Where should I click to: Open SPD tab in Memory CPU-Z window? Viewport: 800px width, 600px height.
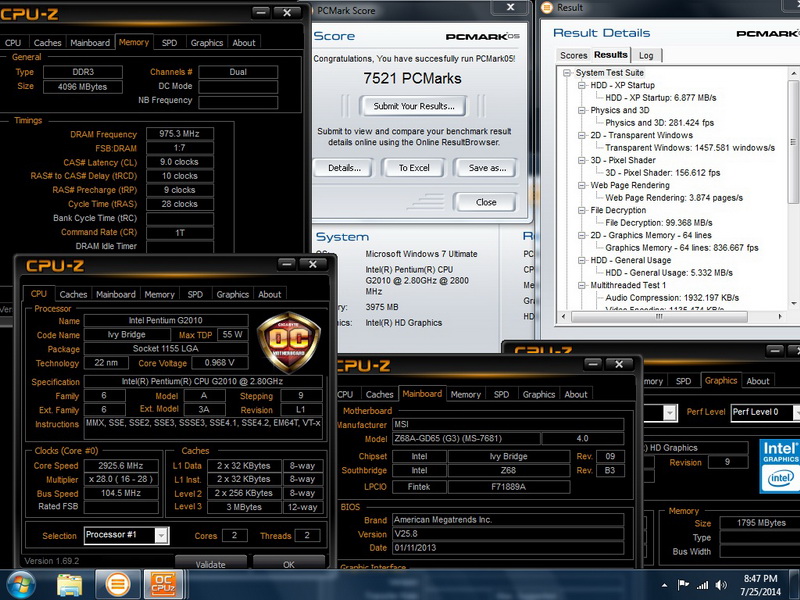(169, 43)
